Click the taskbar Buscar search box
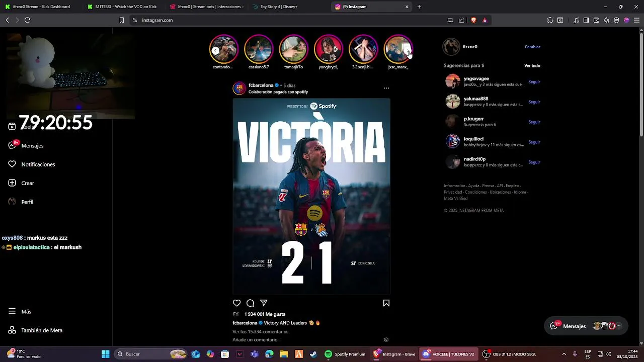644x362 pixels. coord(151,354)
